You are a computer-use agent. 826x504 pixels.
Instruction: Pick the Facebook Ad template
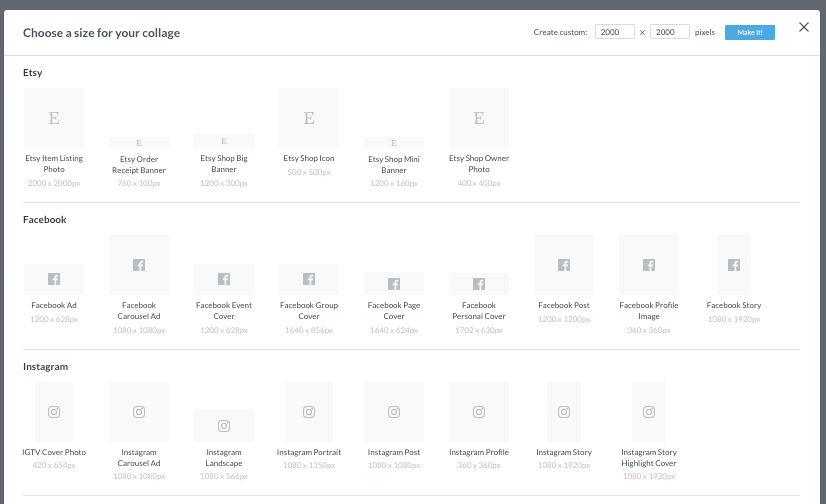54,279
